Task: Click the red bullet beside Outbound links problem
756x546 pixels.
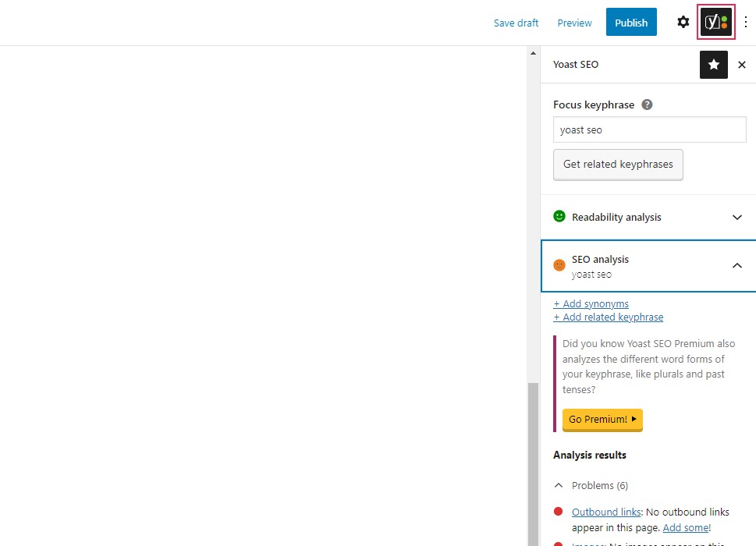Action: [559, 512]
